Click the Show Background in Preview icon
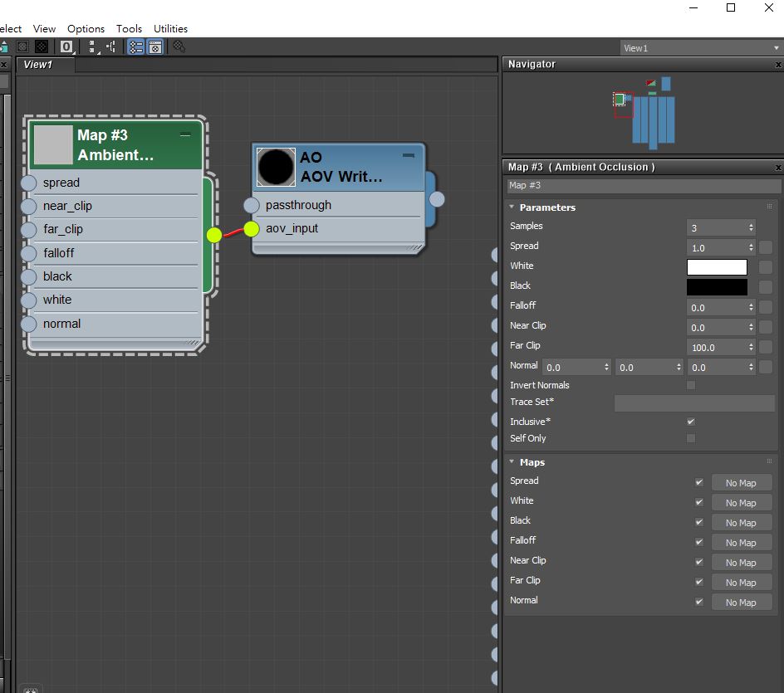Image resolution: width=784 pixels, height=693 pixels. (42, 47)
